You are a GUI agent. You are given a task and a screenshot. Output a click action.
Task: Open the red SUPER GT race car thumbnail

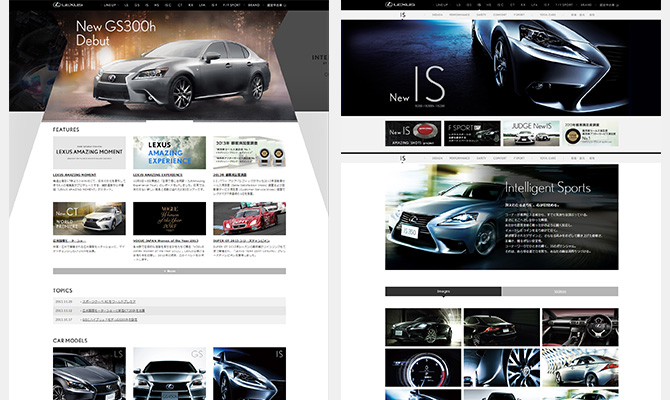tap(250, 218)
